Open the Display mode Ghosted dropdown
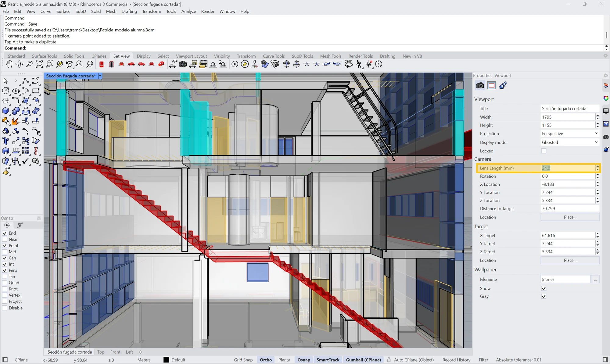This screenshot has height=364, width=610. coord(569,142)
